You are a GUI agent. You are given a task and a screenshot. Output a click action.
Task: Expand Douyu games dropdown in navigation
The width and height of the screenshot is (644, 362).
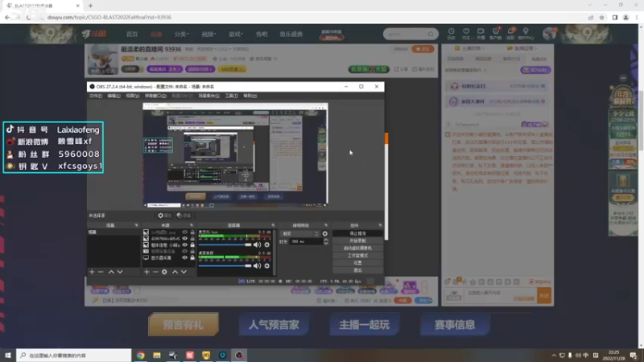(236, 34)
